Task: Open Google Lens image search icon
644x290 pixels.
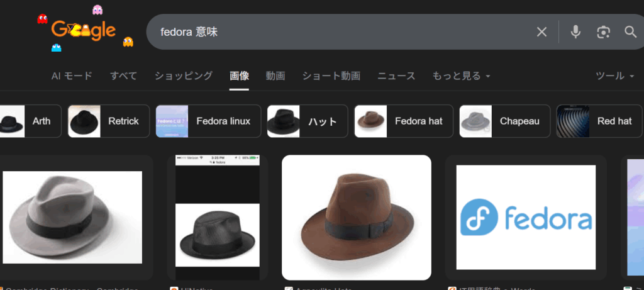Action: (604, 32)
